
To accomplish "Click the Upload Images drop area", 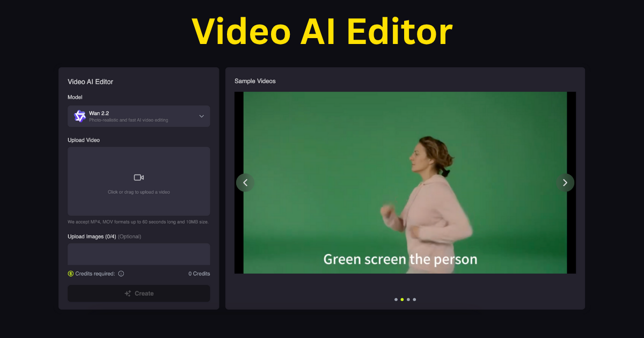I will [x=138, y=254].
